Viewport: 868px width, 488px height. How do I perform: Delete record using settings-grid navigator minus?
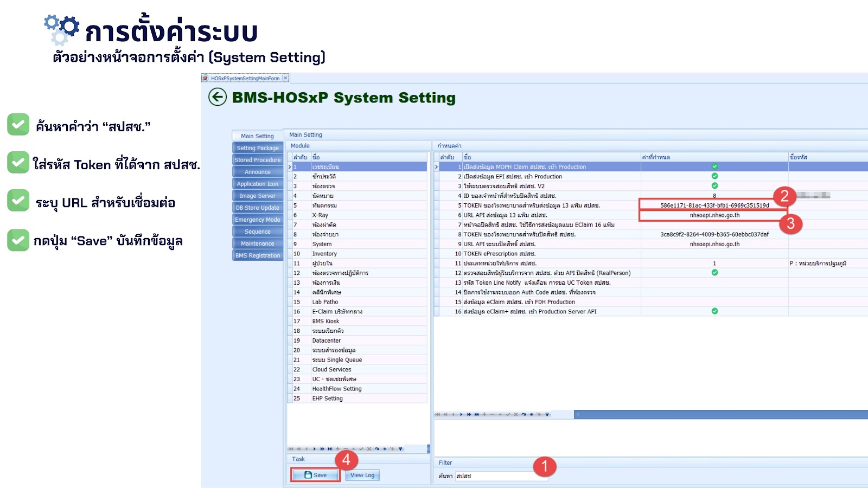(x=493, y=414)
